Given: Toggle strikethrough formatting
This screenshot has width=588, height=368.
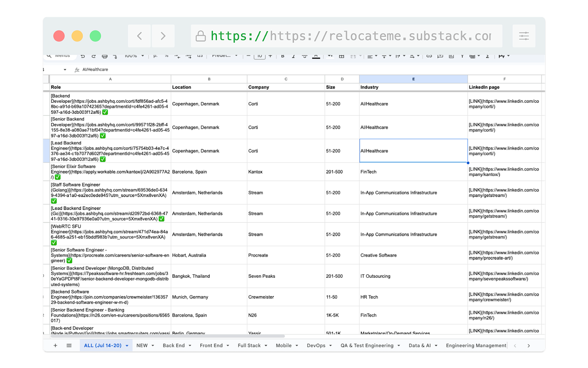Looking at the screenshot, I should point(304,56).
